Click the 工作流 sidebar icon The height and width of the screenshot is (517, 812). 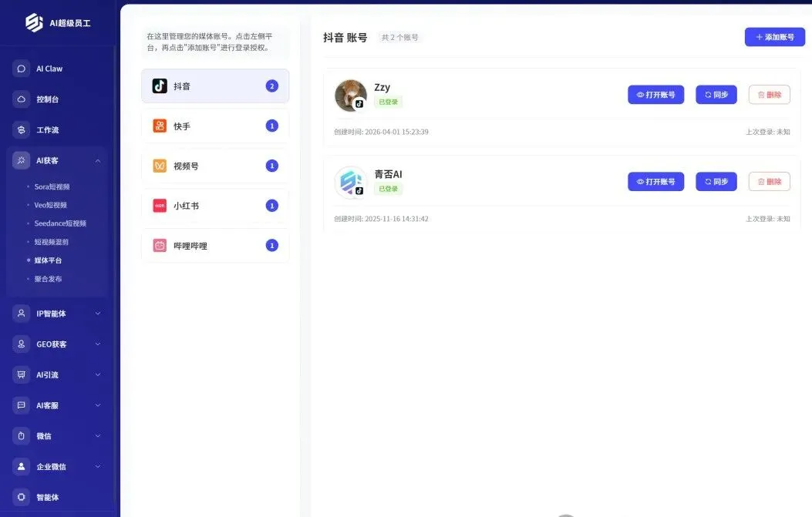tap(22, 129)
